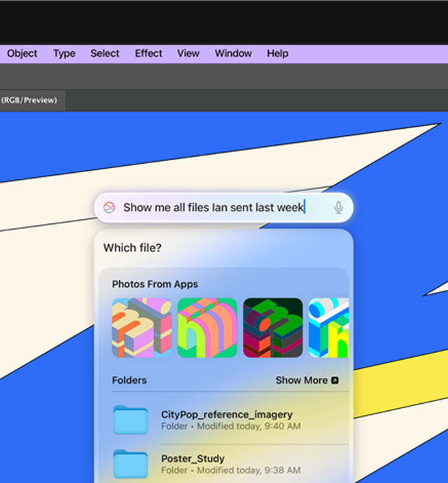Open the third dark green photo thumbnail
This screenshot has height=483, width=448.
click(273, 328)
